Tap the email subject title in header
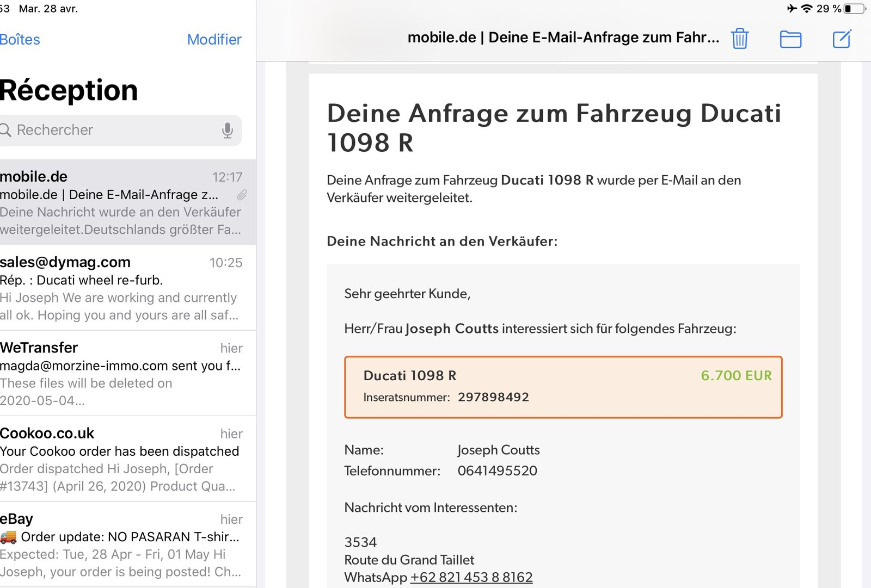Image resolution: width=871 pixels, height=588 pixels. tap(563, 38)
